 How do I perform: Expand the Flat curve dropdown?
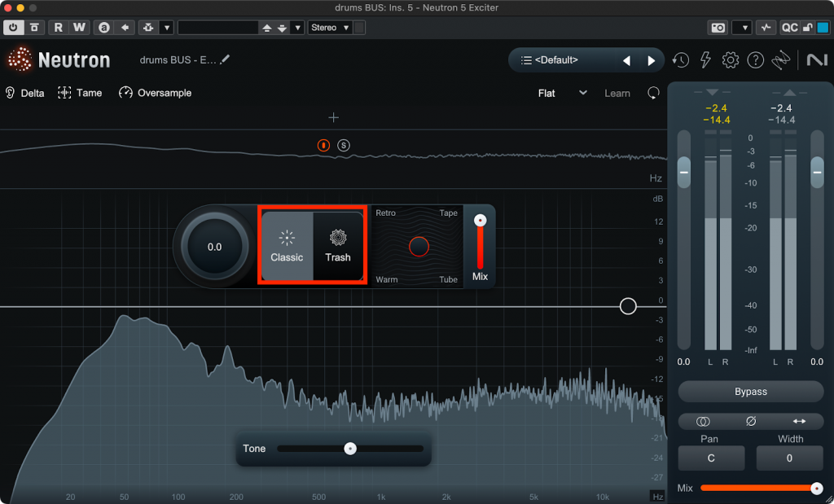563,93
